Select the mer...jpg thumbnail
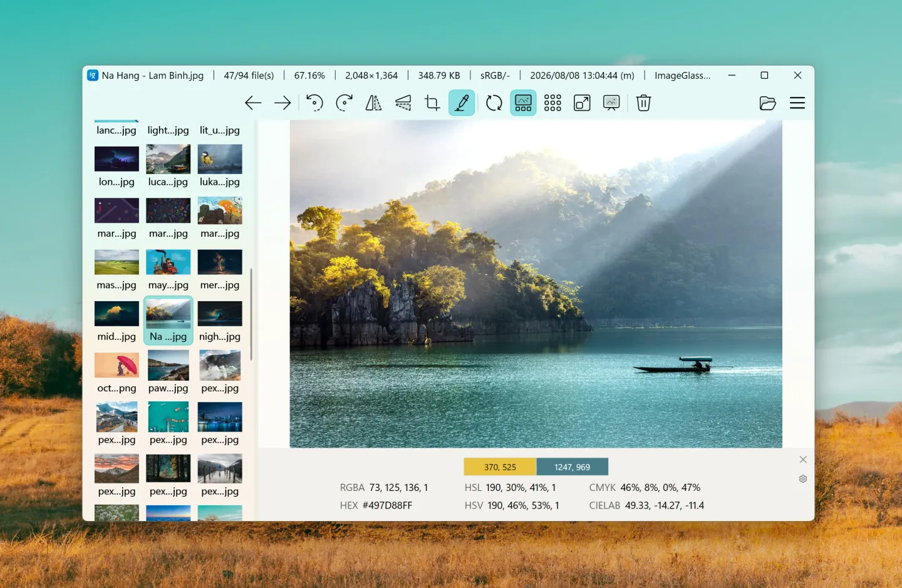The height and width of the screenshot is (588, 902). coord(220,270)
